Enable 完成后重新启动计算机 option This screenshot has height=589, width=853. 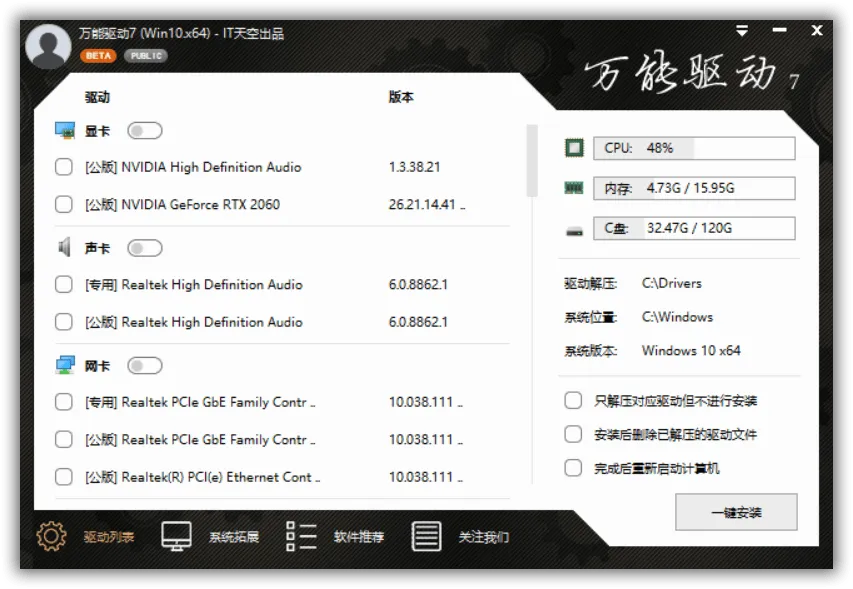(573, 468)
